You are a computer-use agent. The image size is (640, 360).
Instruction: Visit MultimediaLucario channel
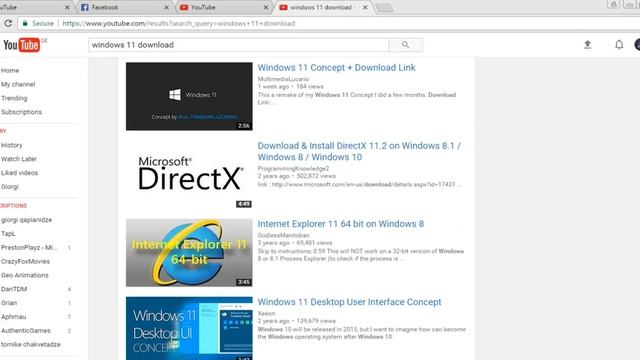point(283,79)
